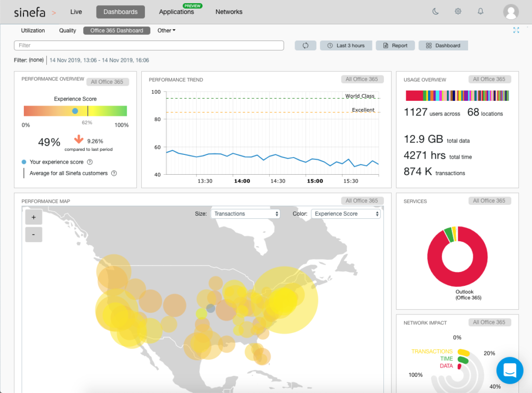Click the refresh data button

[x=305, y=45]
